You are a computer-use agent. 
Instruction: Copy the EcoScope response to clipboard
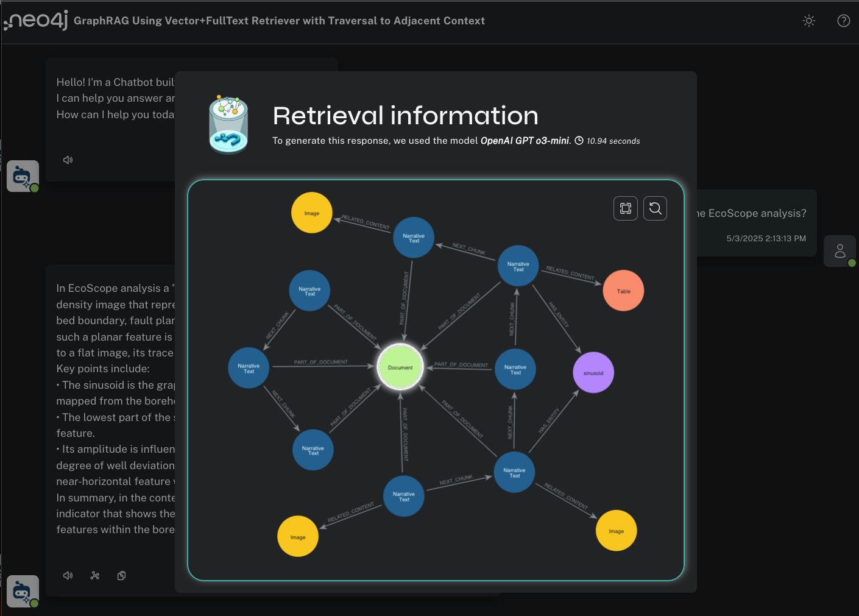tap(121, 575)
